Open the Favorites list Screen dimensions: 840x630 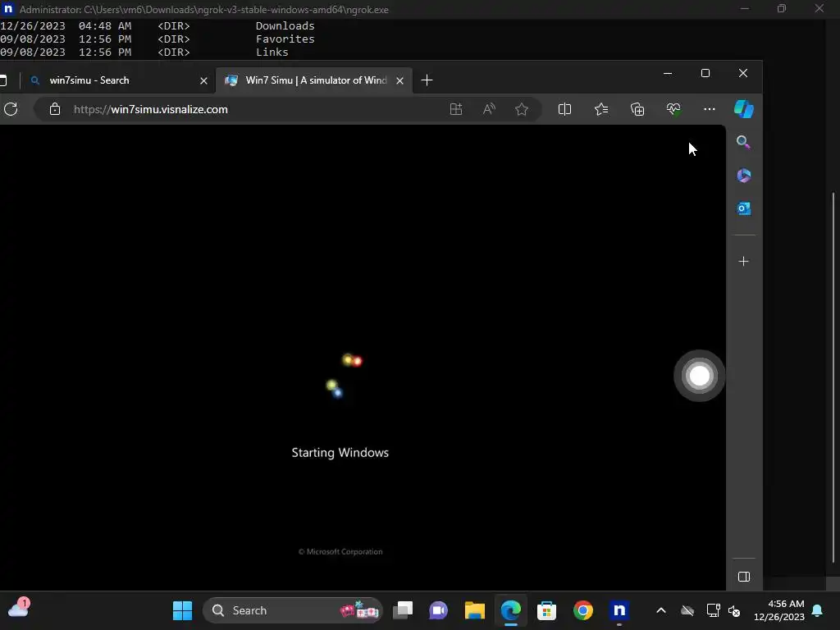click(x=601, y=109)
